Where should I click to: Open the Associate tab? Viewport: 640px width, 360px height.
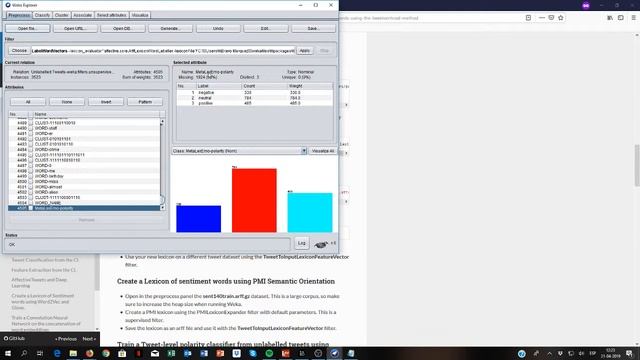pos(82,15)
